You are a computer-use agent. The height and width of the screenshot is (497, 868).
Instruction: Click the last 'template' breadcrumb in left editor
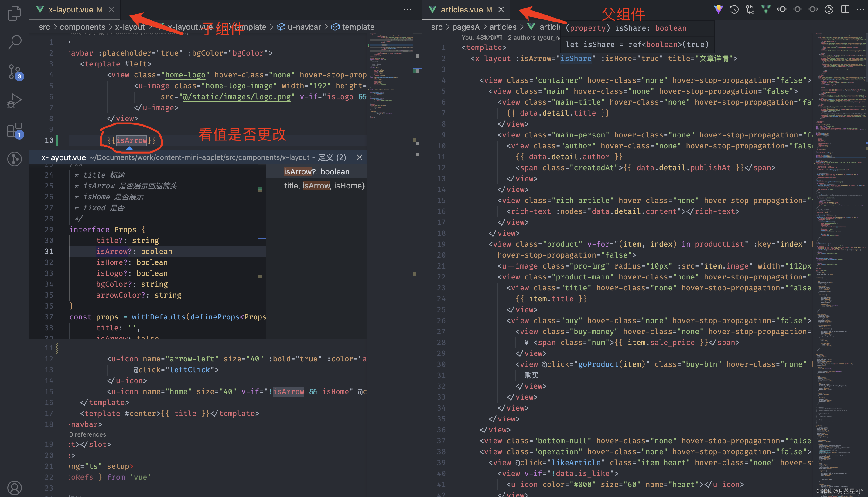pos(358,27)
